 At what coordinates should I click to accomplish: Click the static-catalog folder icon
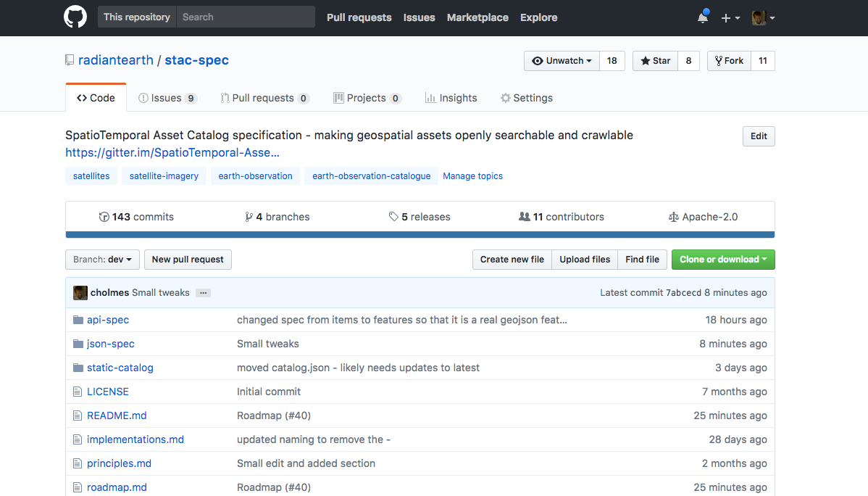coord(78,368)
